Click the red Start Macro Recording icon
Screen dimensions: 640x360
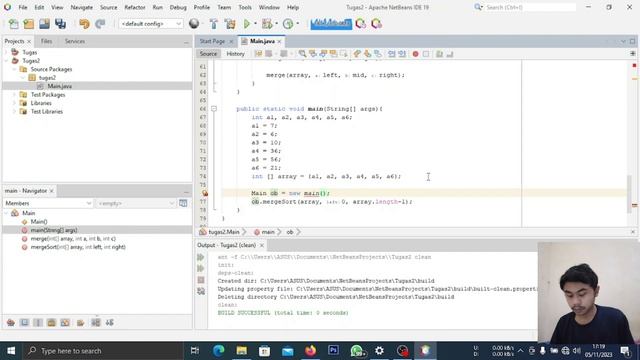click(416, 54)
